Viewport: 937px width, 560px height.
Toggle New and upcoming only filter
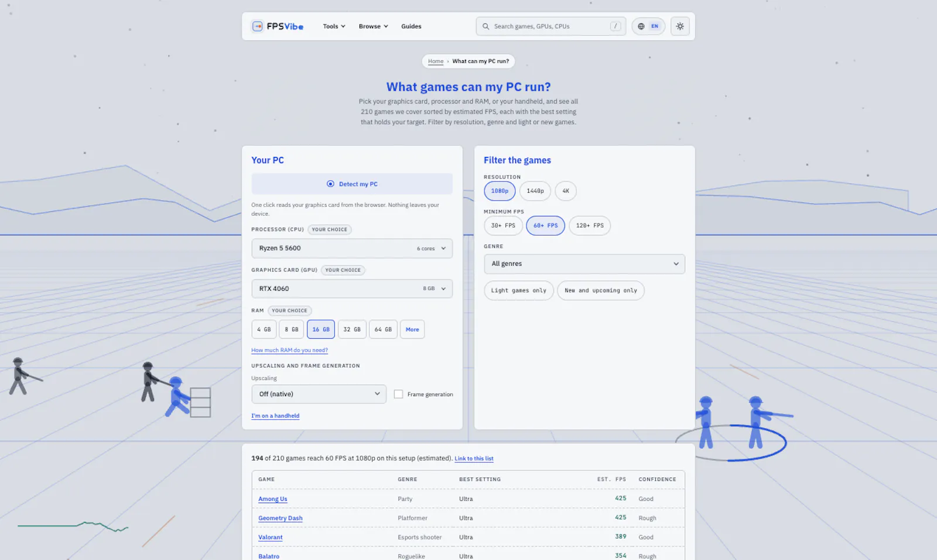point(601,290)
